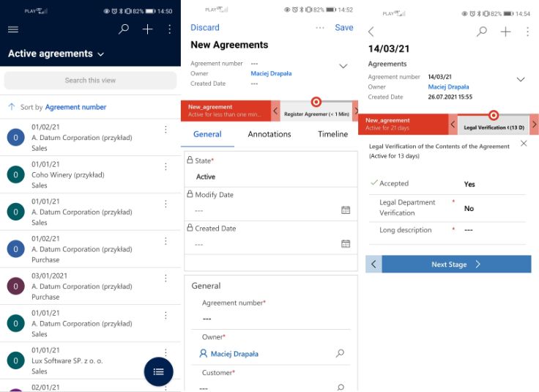The width and height of the screenshot is (539, 392).
Task: Expand 14/03/21 header details chevron
Action: pos(521,79)
